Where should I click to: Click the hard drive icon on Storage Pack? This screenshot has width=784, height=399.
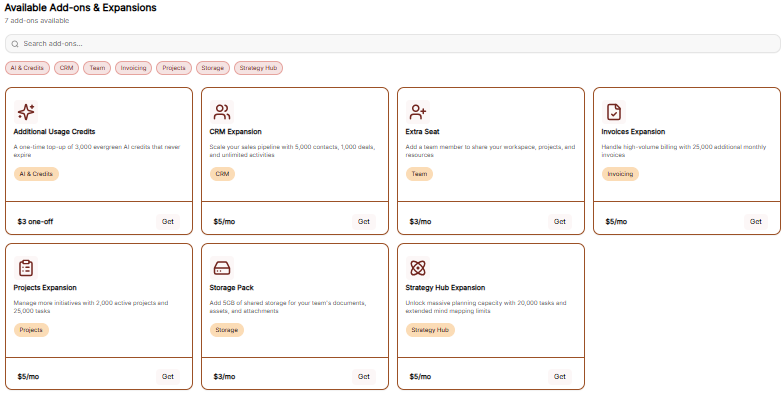coord(222,268)
